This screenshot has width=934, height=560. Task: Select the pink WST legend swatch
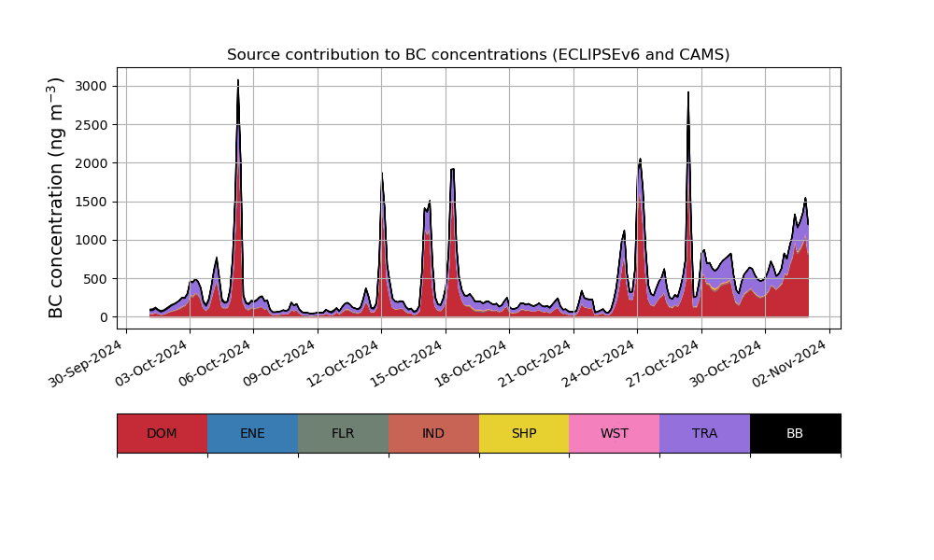(615, 433)
